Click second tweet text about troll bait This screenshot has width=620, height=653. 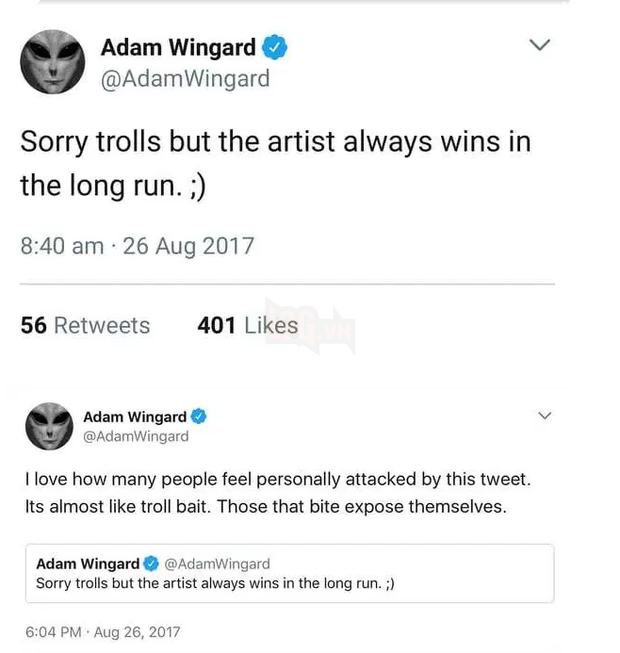coord(278,493)
